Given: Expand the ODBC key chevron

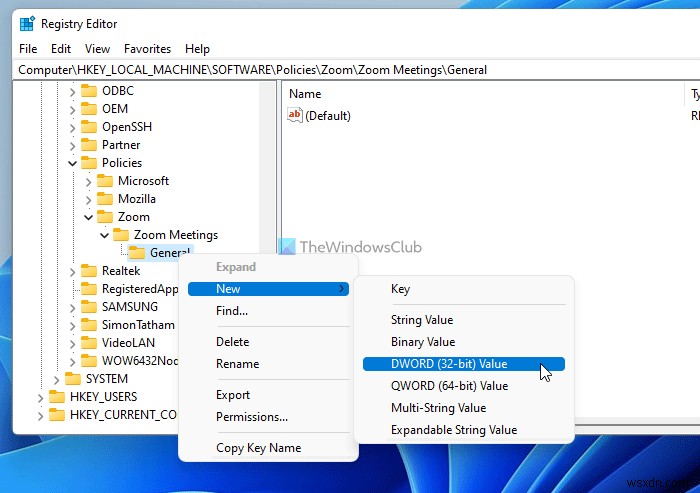Looking at the screenshot, I should click(x=72, y=92).
